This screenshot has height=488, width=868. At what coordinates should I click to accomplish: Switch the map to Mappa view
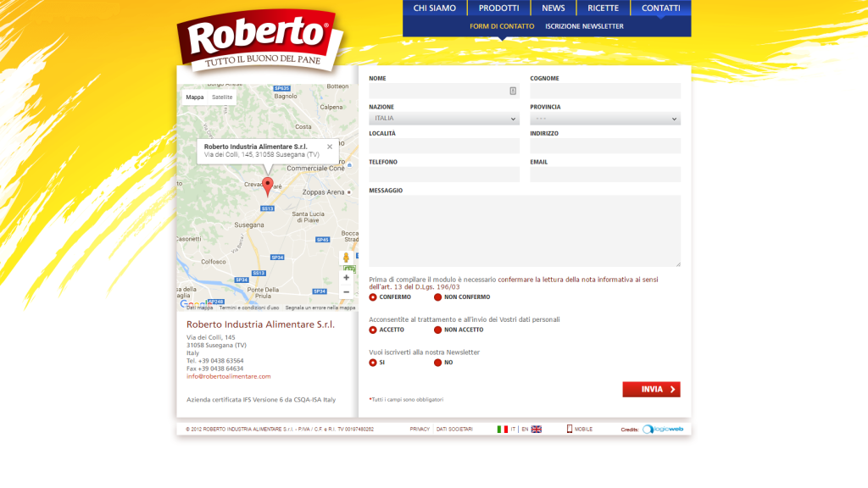click(x=194, y=97)
